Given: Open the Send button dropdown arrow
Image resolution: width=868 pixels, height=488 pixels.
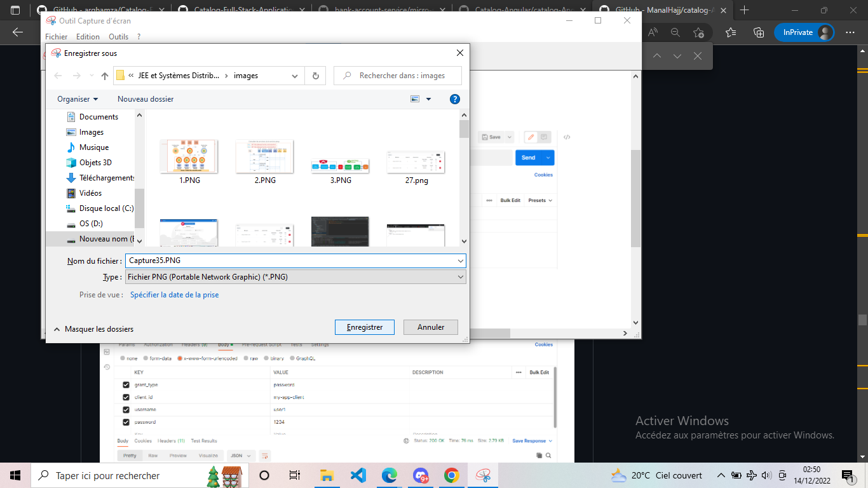Looking at the screenshot, I should click(x=548, y=158).
